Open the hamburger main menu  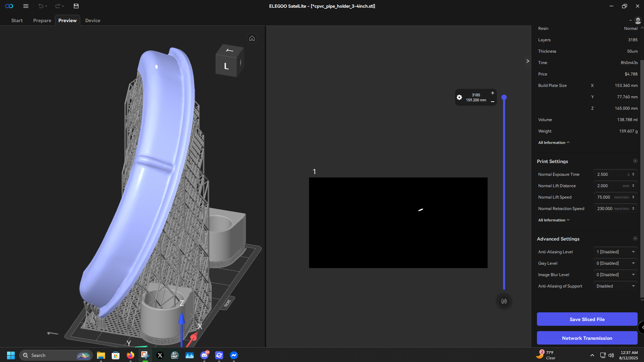point(26,6)
